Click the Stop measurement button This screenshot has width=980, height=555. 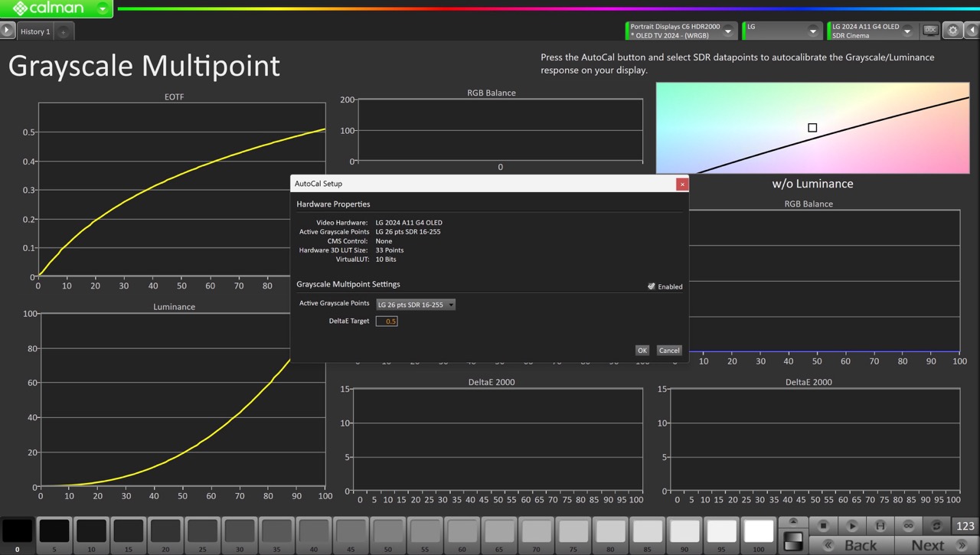coord(824,526)
